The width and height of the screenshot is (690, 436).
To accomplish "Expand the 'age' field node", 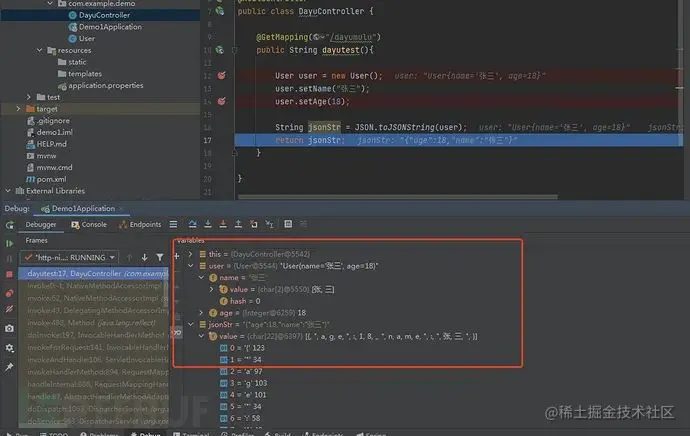I will click(201, 313).
